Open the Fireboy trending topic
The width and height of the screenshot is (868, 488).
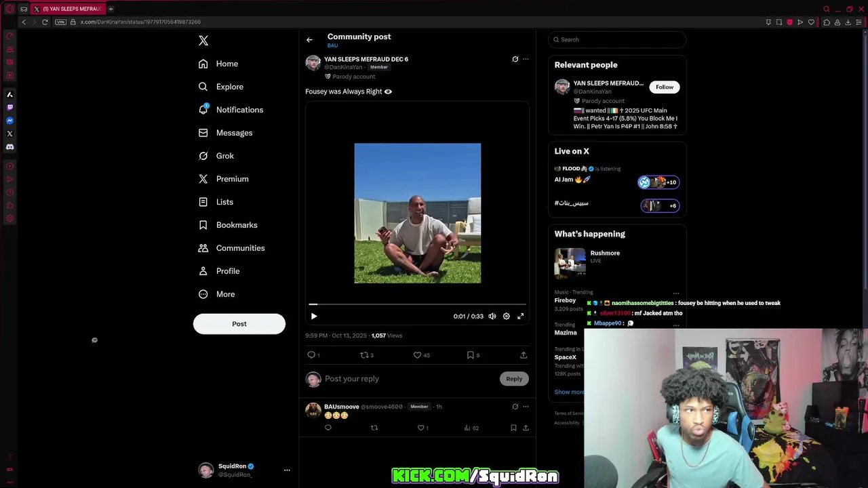tap(565, 300)
